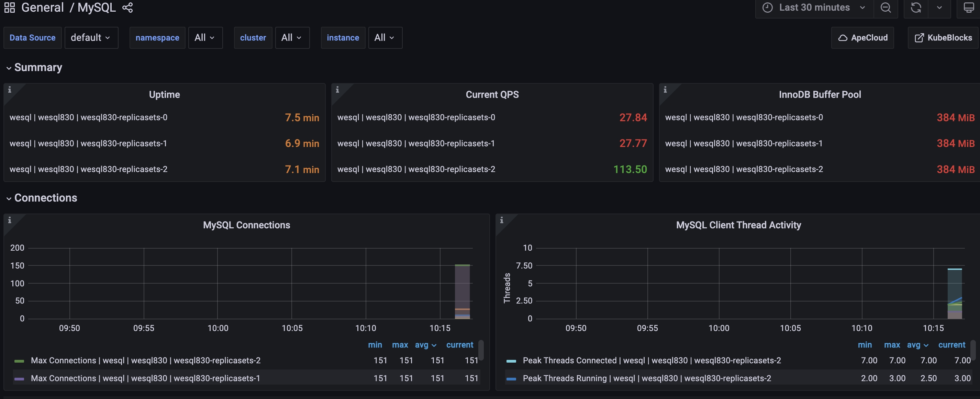Open the ApeCloud link
Viewport: 980px width, 399px height.
pos(862,38)
